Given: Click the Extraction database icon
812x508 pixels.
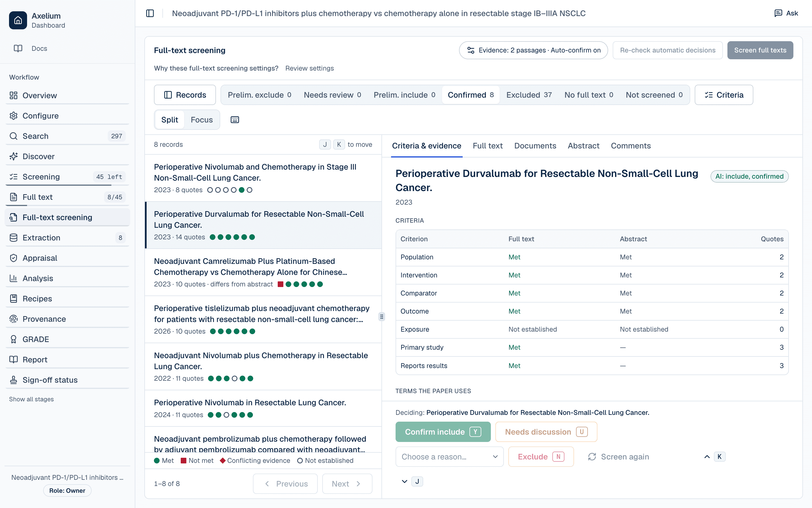Looking at the screenshot, I should point(14,238).
